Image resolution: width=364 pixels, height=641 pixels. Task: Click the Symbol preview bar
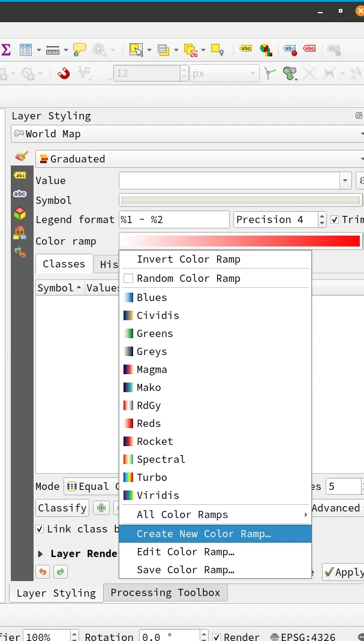(240, 200)
